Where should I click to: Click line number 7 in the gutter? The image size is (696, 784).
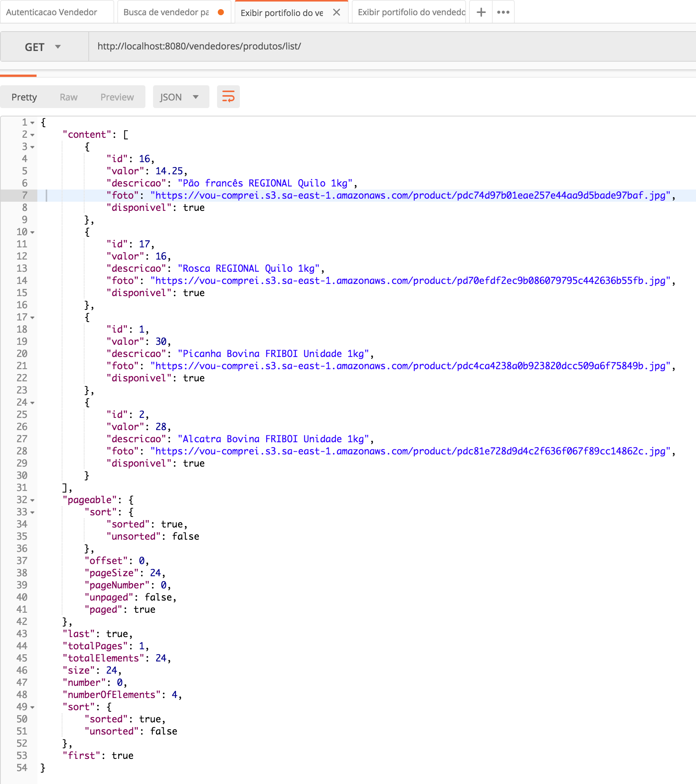[x=24, y=195]
